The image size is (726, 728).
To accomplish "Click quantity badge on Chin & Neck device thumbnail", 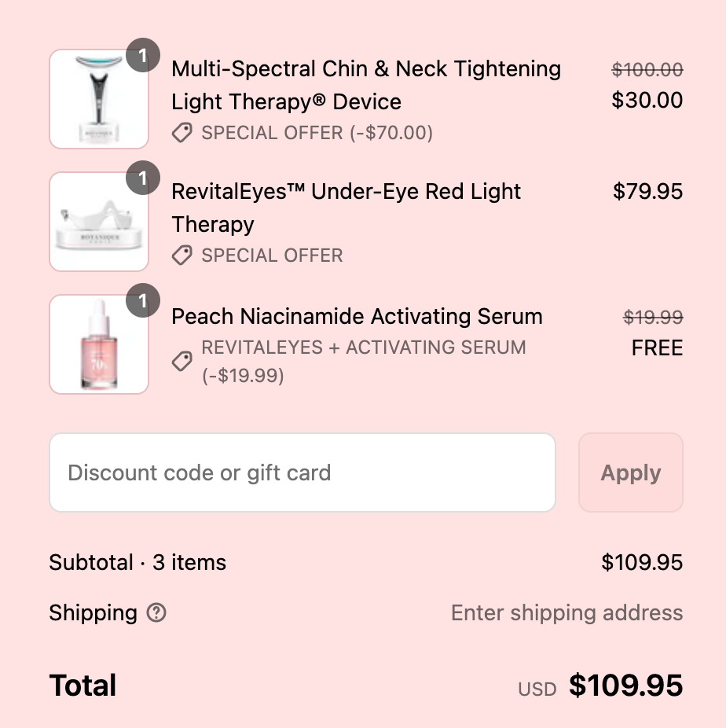I will coord(142,56).
